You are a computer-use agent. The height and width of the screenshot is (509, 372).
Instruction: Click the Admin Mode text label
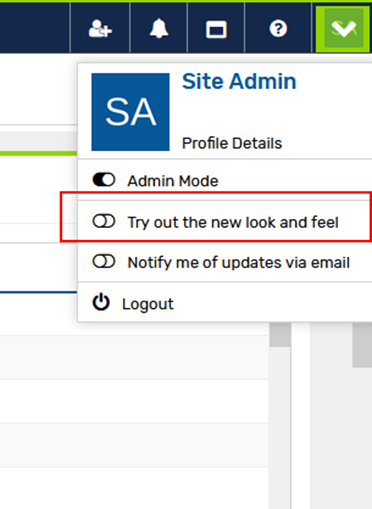pos(173,181)
